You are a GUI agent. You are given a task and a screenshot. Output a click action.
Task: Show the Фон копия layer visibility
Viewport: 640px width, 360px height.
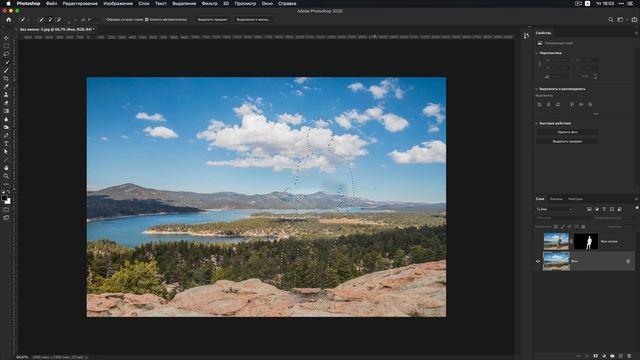tap(538, 242)
